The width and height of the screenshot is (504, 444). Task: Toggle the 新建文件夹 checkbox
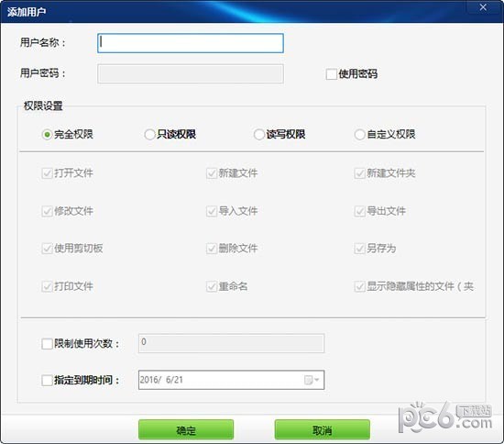pos(359,173)
